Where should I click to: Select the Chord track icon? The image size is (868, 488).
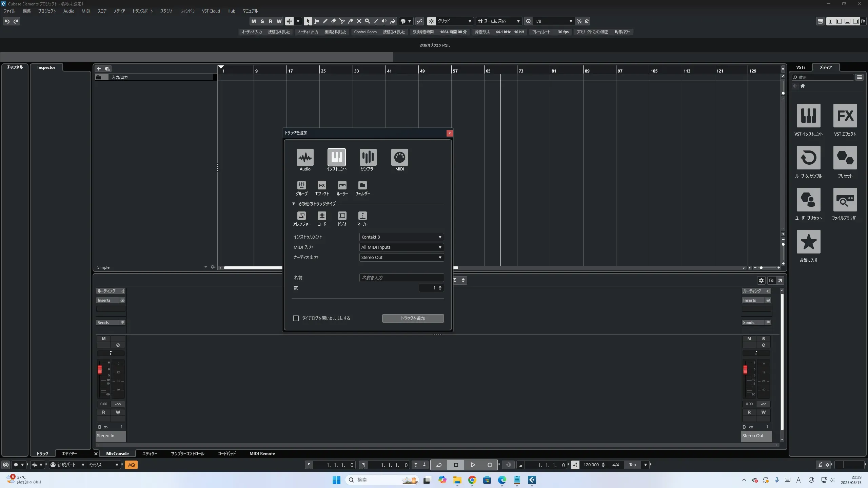click(x=322, y=216)
